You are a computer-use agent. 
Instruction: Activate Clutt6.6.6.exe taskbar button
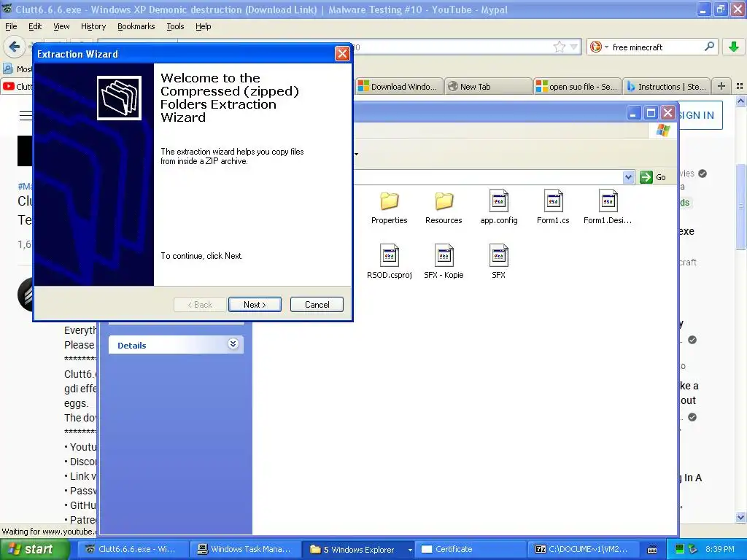[133, 549]
